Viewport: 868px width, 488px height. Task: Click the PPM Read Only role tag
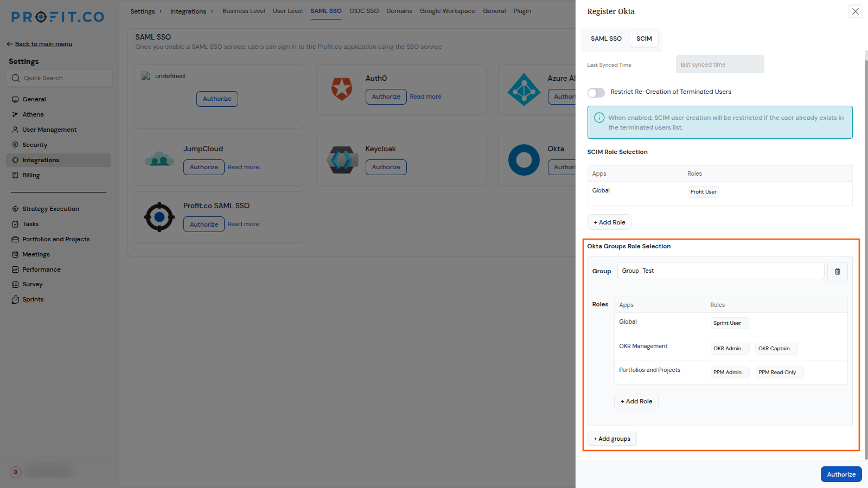click(779, 373)
